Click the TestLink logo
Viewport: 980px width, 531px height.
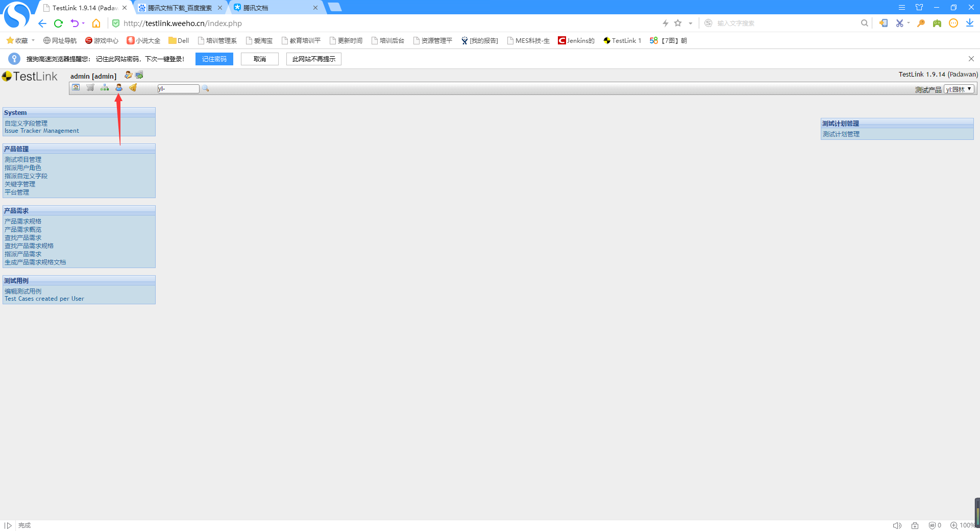pos(30,77)
